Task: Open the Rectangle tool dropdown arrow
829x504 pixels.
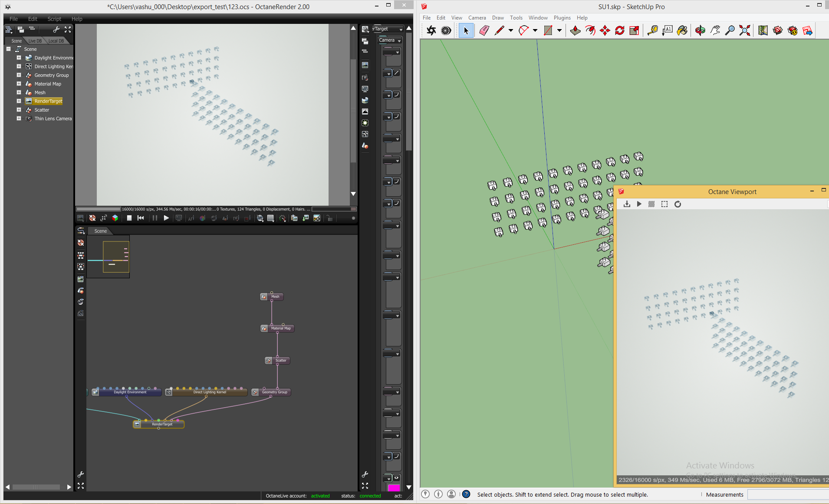Action: click(x=559, y=30)
